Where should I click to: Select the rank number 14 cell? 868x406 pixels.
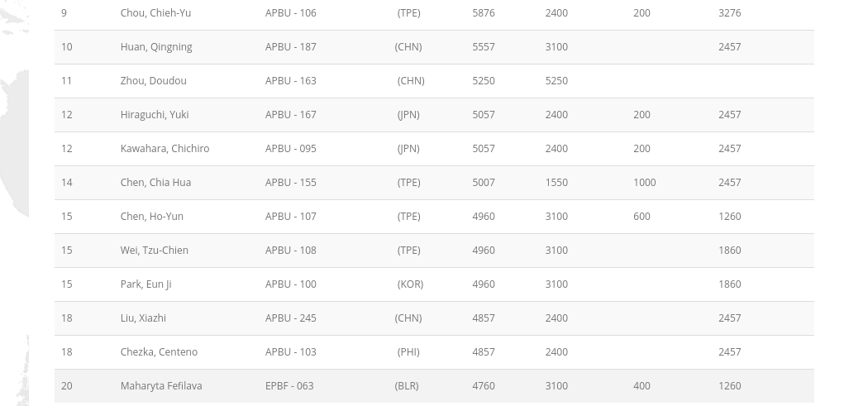[67, 183]
